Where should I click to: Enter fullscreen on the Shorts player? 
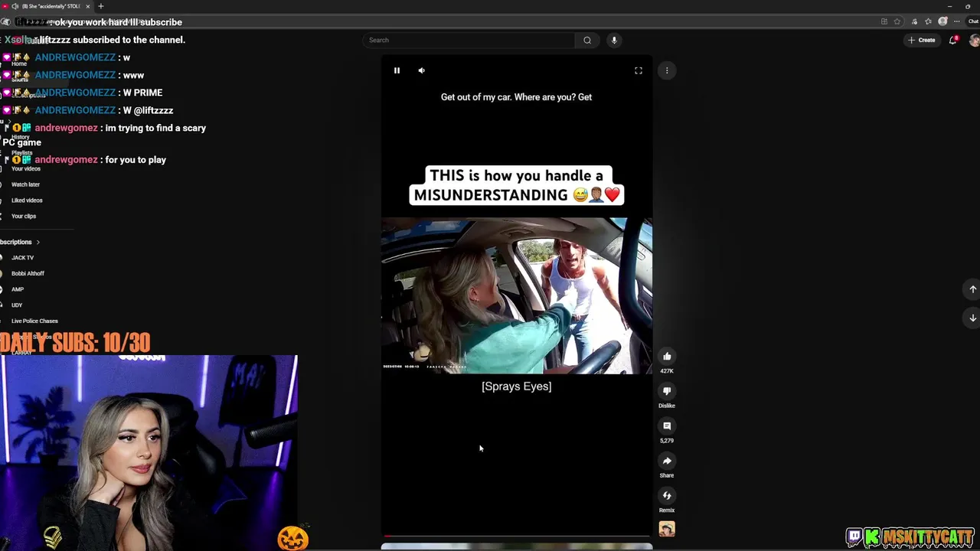(639, 70)
